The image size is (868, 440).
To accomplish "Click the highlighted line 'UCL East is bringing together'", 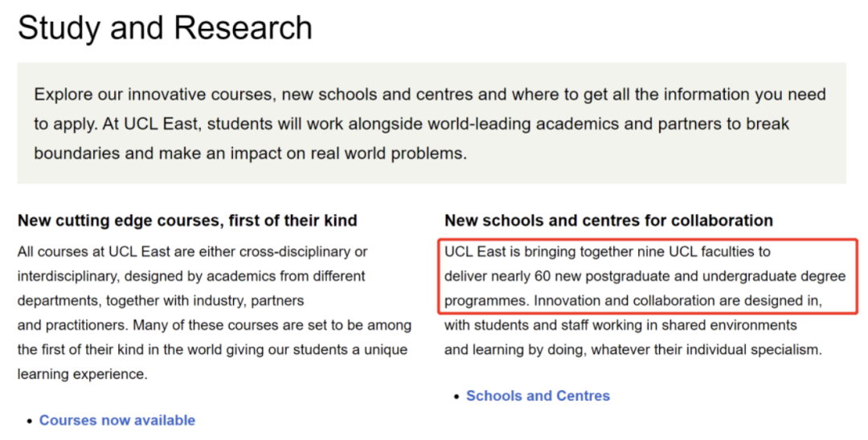I will coord(608,252).
